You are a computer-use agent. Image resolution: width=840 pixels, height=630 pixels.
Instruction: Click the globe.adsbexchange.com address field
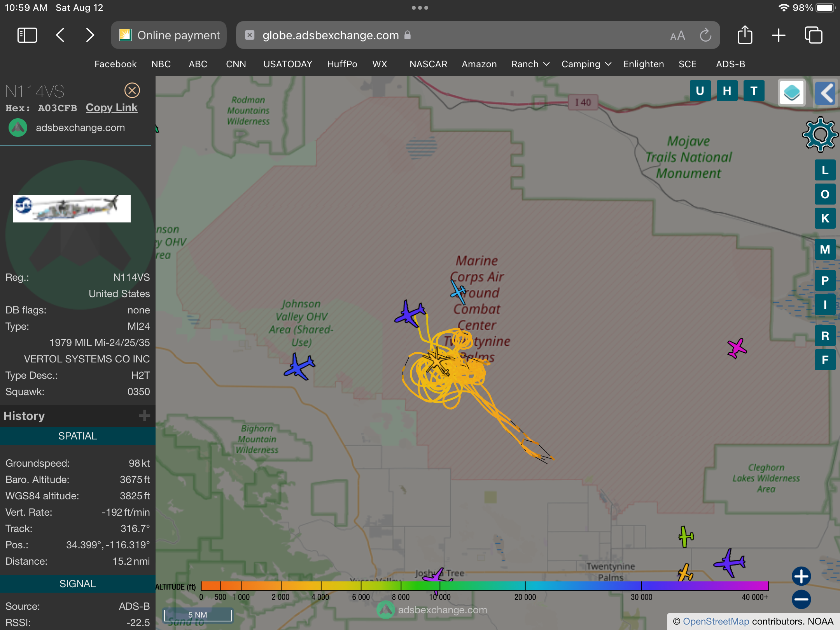pos(478,35)
